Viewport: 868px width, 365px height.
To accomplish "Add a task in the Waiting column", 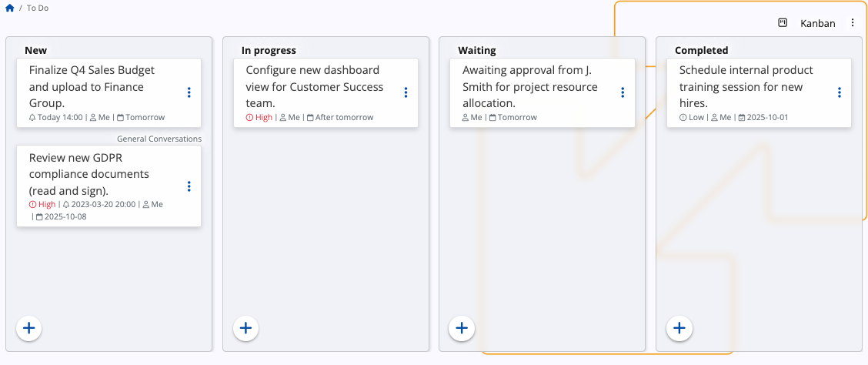I will [462, 328].
